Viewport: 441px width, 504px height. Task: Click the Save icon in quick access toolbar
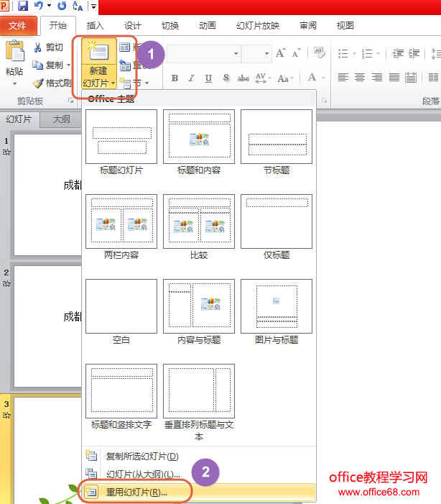pyautogui.click(x=23, y=6)
